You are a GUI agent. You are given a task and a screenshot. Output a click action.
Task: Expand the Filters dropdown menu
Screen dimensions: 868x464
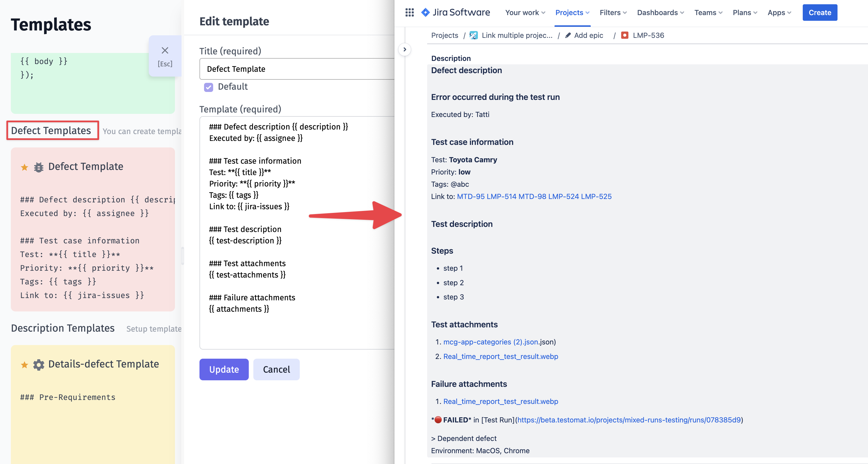(613, 13)
